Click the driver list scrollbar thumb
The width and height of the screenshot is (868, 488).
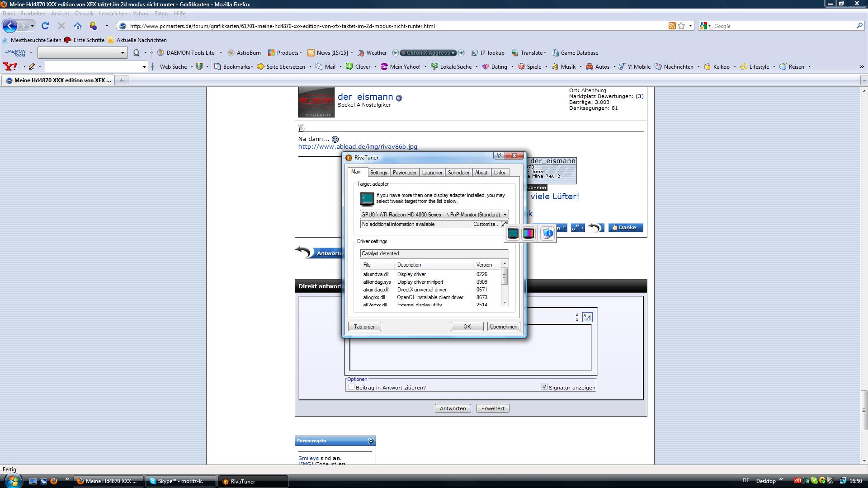click(504, 276)
